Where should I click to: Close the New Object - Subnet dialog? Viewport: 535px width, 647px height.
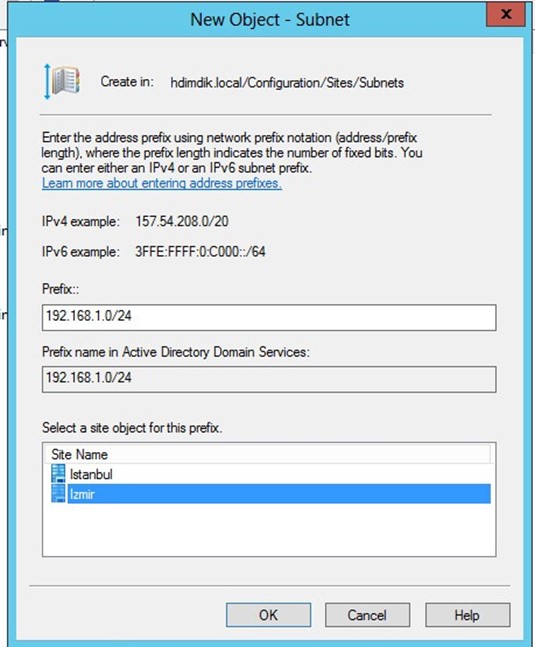[x=506, y=15]
